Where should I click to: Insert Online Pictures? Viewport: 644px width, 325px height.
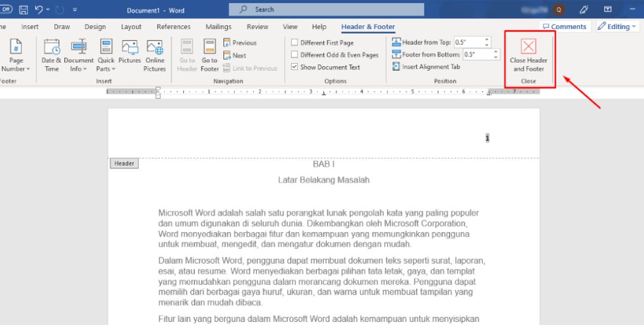point(155,56)
